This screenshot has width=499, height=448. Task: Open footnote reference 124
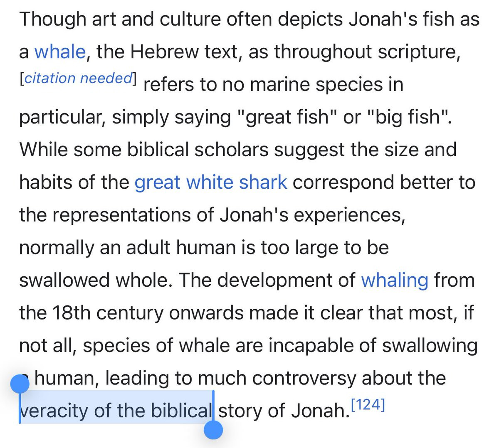click(x=368, y=404)
